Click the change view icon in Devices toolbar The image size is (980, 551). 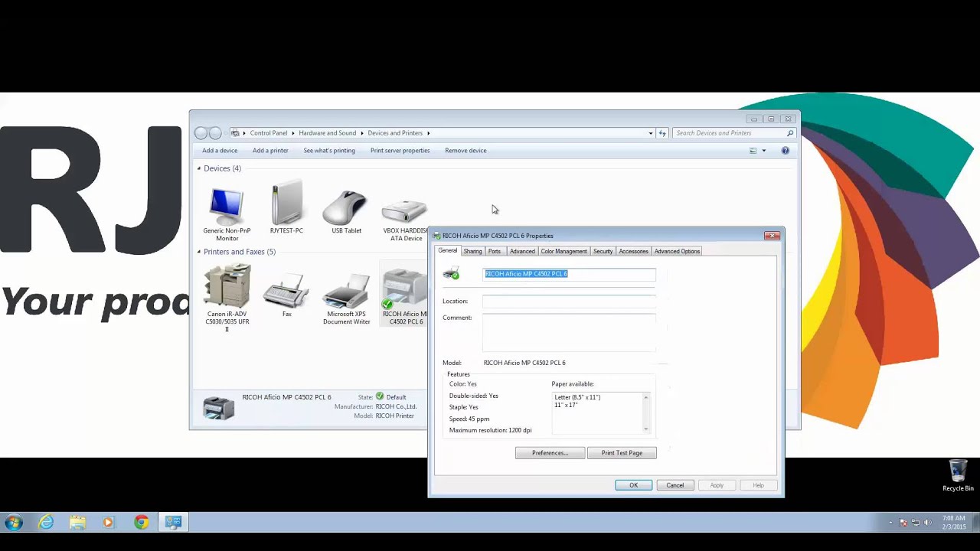[x=753, y=151]
